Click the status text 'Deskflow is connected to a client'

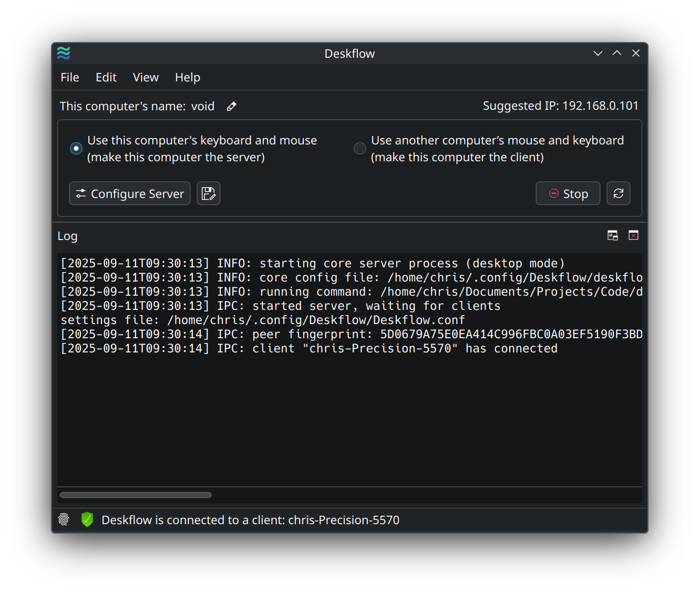pos(251,520)
